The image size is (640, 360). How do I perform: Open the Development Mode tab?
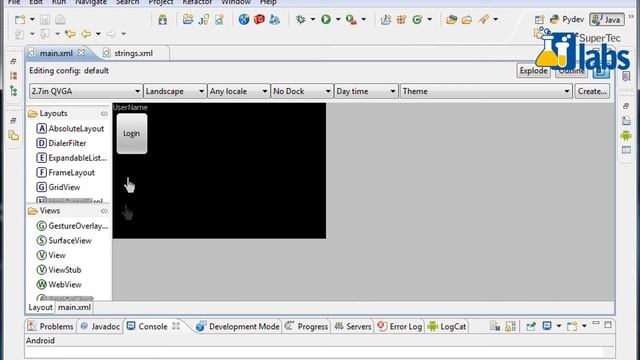click(x=238, y=326)
